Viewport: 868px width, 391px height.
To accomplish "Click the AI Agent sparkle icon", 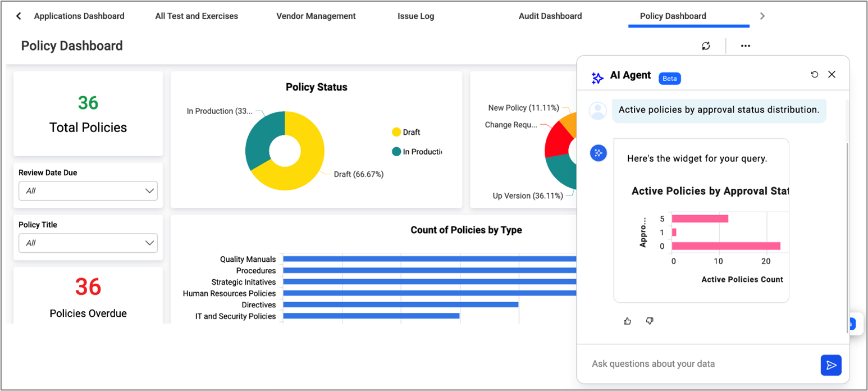I will pyautogui.click(x=597, y=78).
